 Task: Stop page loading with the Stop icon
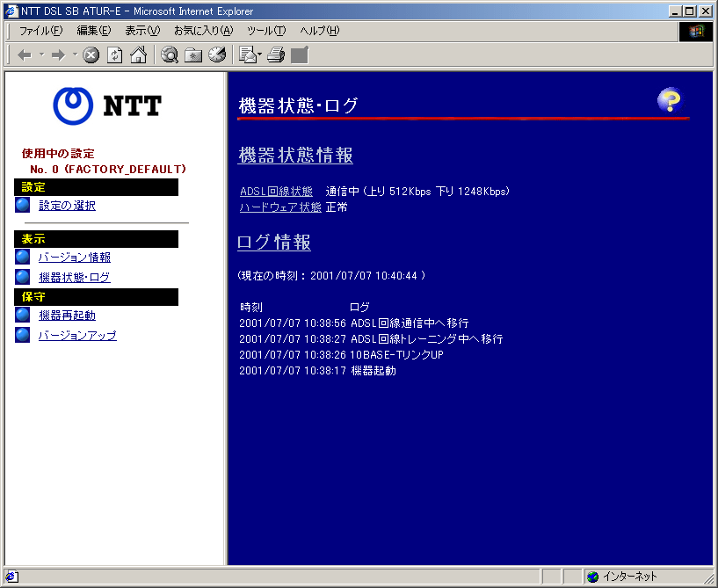coord(91,55)
